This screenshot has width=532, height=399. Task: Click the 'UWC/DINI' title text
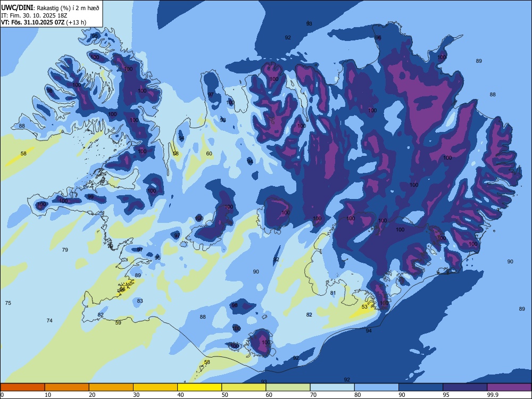(x=17, y=7)
